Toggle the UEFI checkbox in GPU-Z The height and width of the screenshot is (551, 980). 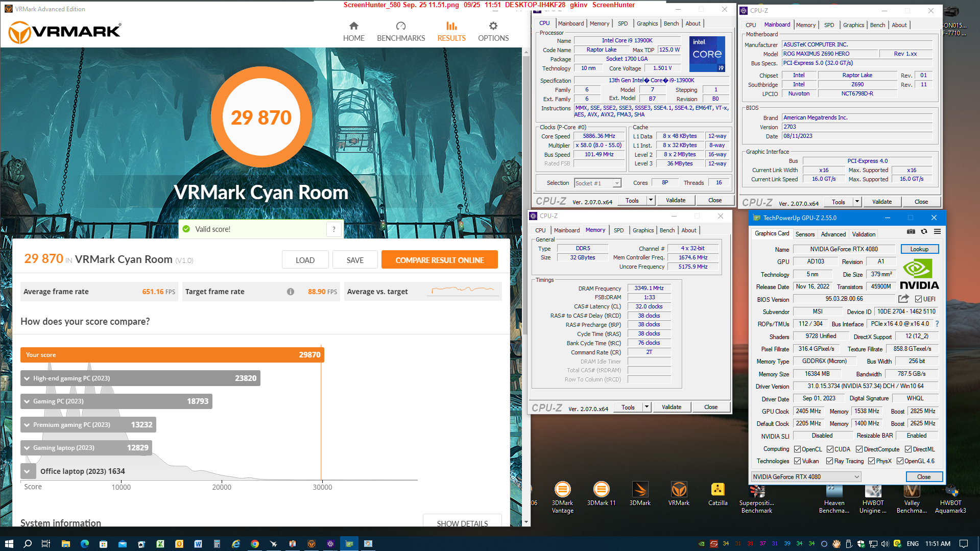click(x=918, y=299)
